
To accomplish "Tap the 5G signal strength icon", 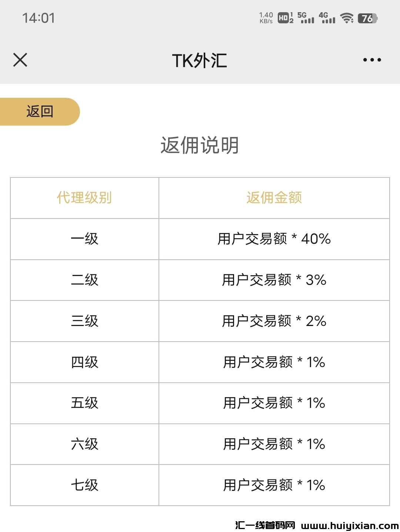I will tap(306, 18).
